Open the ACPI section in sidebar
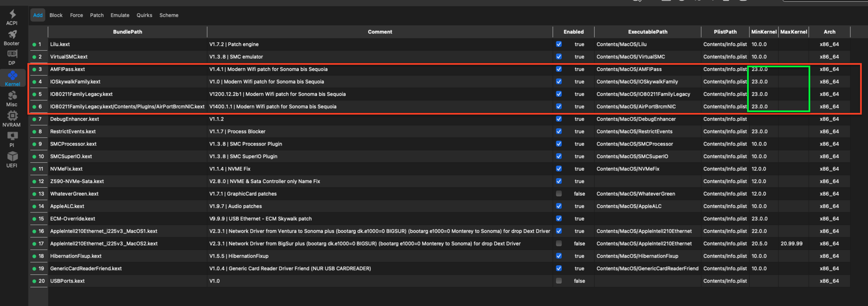 pos(12,17)
